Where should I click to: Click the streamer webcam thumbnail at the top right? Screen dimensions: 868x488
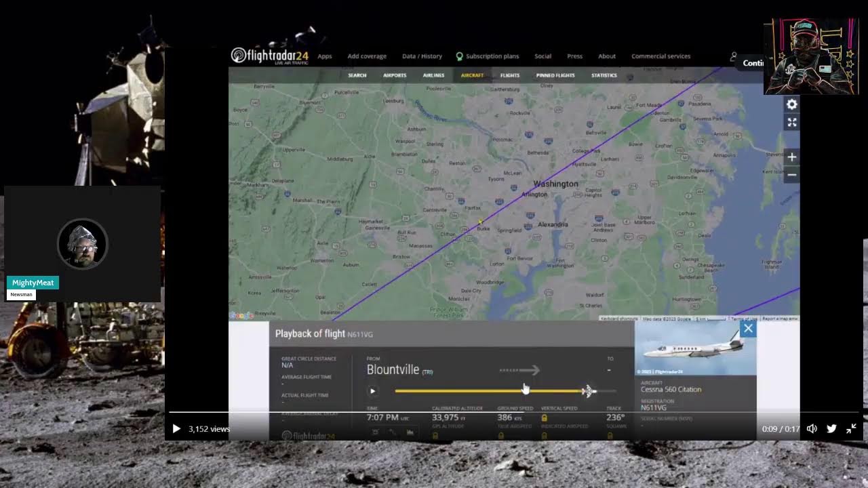pyautogui.click(x=811, y=56)
